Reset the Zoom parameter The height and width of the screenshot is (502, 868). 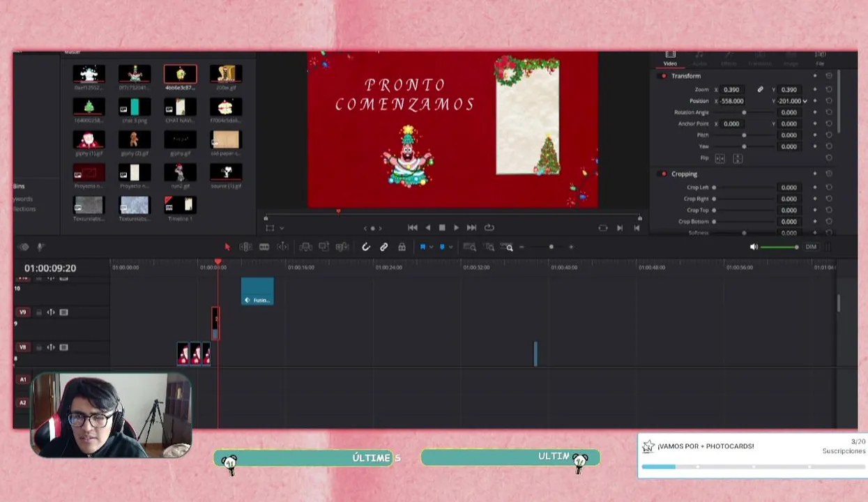829,89
